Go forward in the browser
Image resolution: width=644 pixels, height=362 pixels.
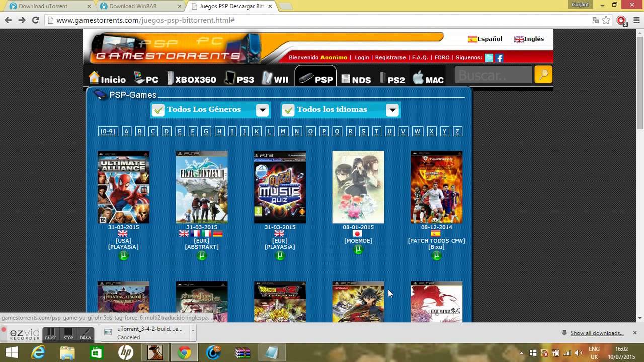point(22,20)
